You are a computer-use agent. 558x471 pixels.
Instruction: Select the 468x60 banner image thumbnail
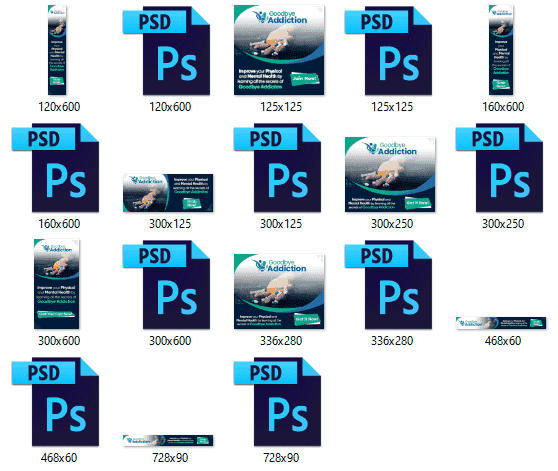pos(501,323)
